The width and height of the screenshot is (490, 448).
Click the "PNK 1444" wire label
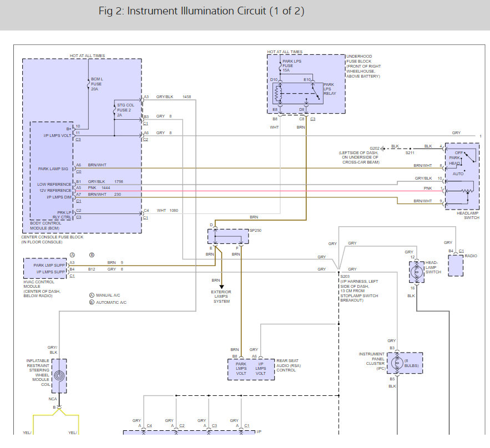click(99, 187)
